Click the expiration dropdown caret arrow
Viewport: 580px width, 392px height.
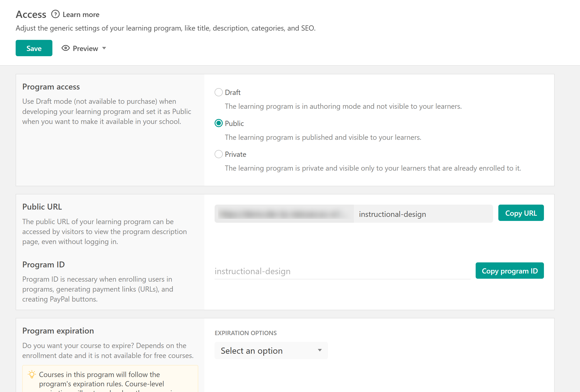point(319,350)
